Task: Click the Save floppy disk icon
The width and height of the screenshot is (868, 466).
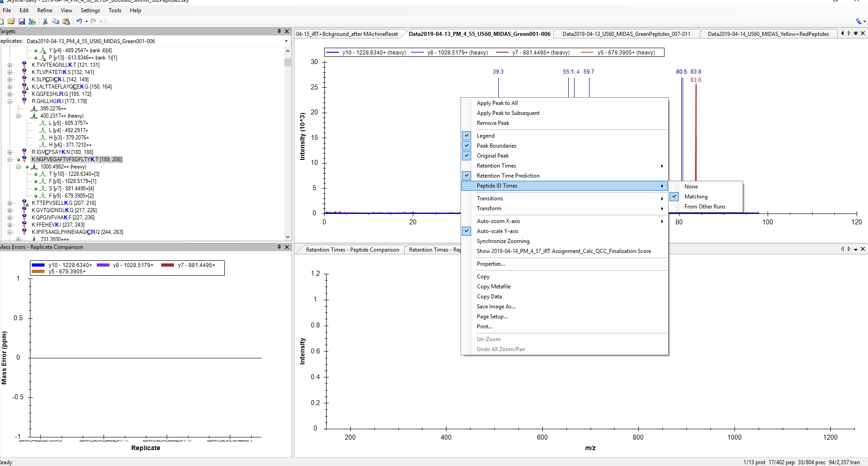Action: click(x=21, y=21)
